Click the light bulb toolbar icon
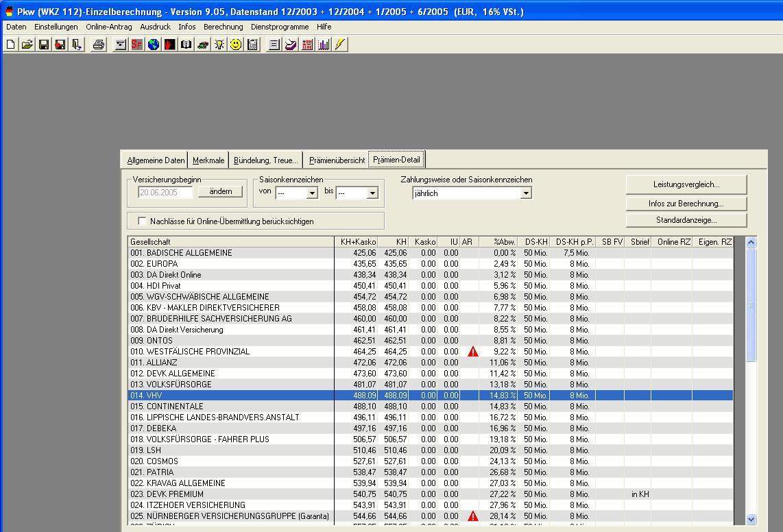 coord(219,45)
